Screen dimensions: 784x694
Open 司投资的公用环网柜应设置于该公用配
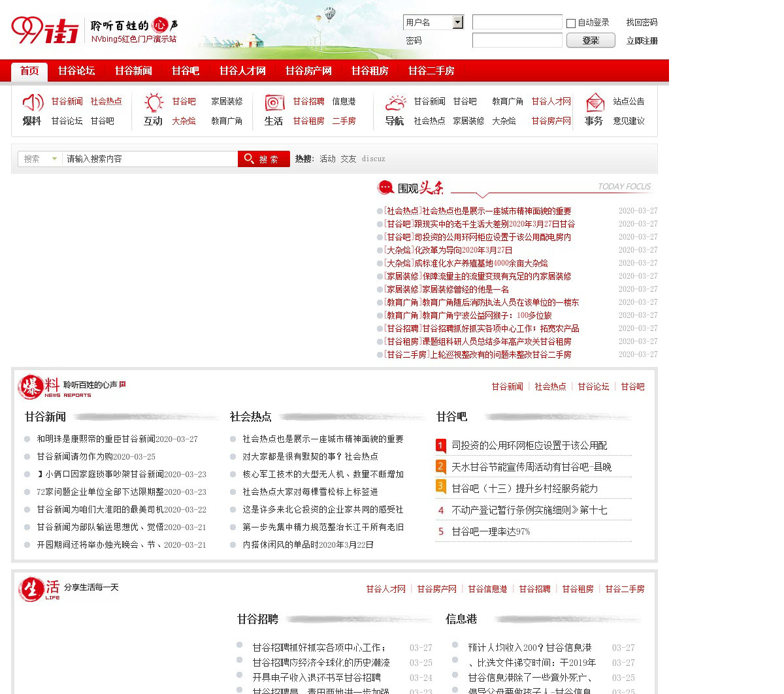coord(529,445)
